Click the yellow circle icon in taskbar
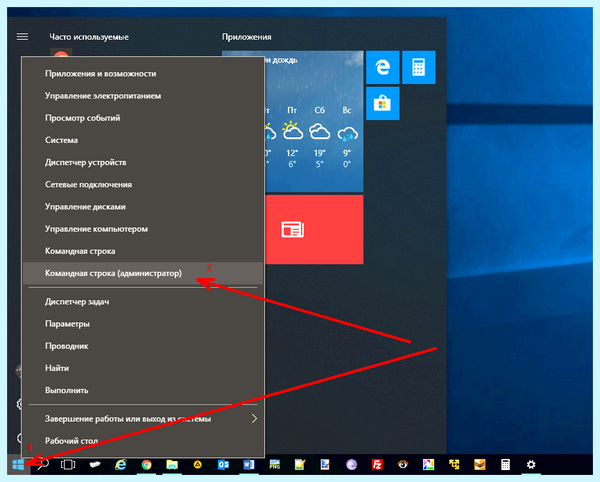 point(197,464)
